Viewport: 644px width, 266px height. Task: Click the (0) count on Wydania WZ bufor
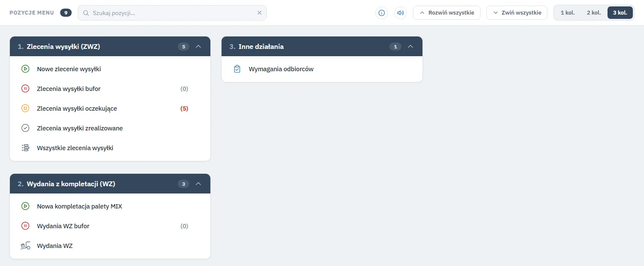(x=184, y=226)
